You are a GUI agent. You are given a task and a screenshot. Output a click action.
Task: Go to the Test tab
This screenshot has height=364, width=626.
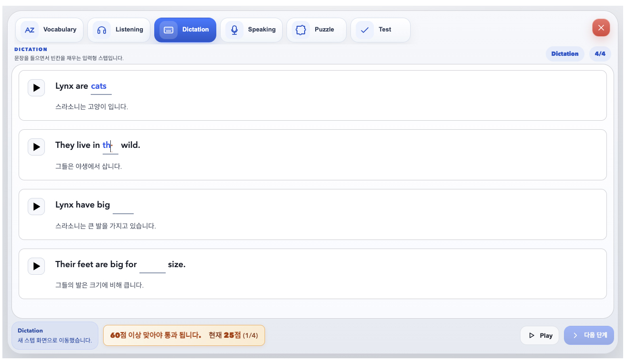point(381,30)
